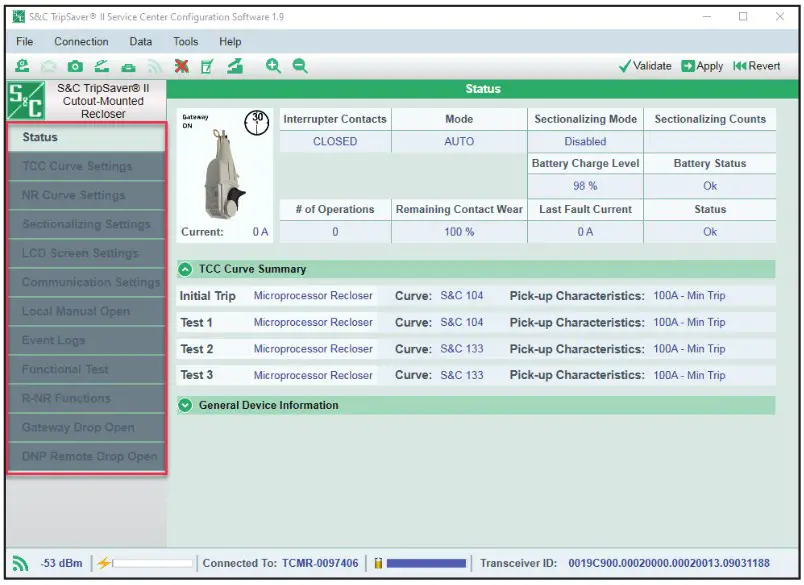
Task: Click the Sectionalizing Mode Disabled value
Action: [585, 142]
